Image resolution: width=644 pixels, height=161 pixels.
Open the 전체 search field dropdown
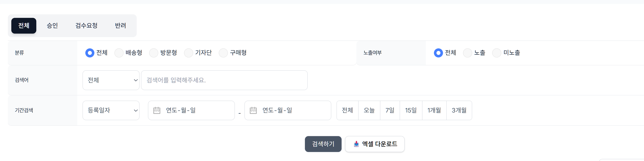point(111,80)
